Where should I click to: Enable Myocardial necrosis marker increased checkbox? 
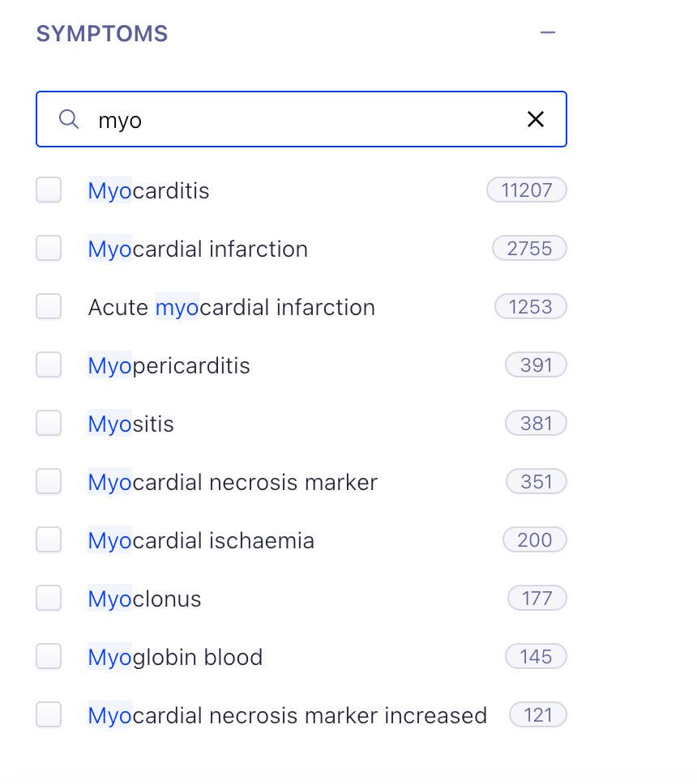tap(49, 715)
